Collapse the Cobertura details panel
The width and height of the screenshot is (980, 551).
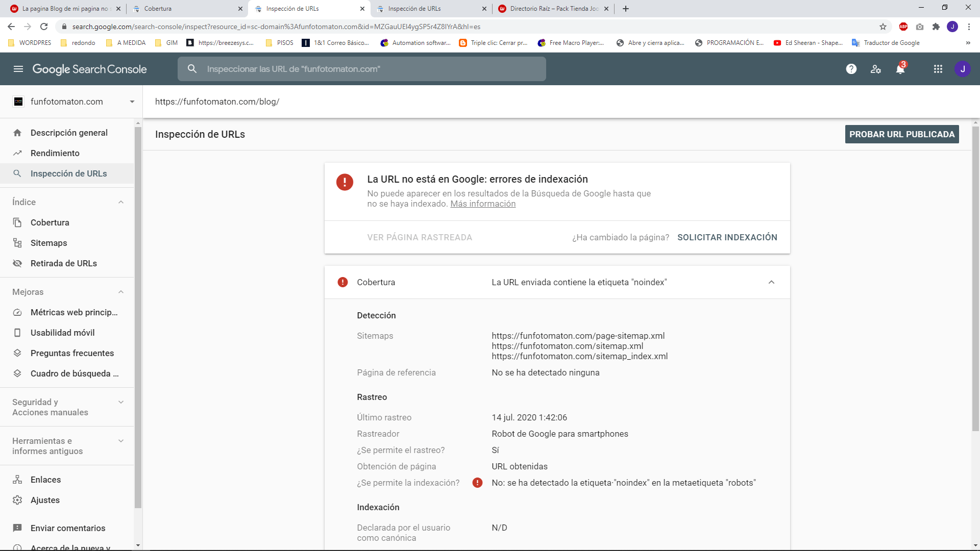point(772,282)
